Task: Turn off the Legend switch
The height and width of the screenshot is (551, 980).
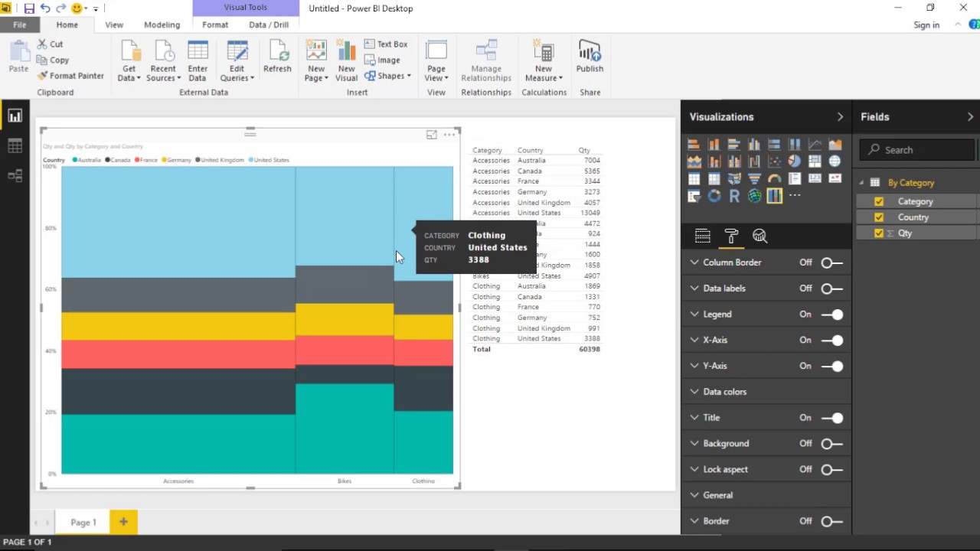Action: [x=831, y=315]
